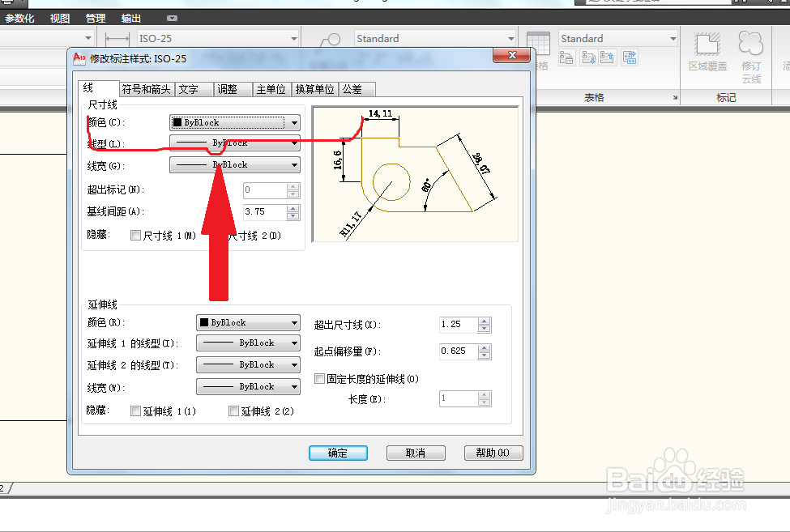Screen dimensions: 790x532
Task: Open the 尺寸线 线型 dropdown
Action: pos(235,143)
